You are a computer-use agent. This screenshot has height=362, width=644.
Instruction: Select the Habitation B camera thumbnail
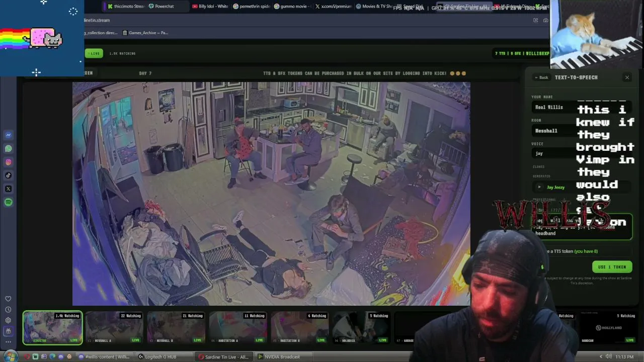[x=300, y=328]
